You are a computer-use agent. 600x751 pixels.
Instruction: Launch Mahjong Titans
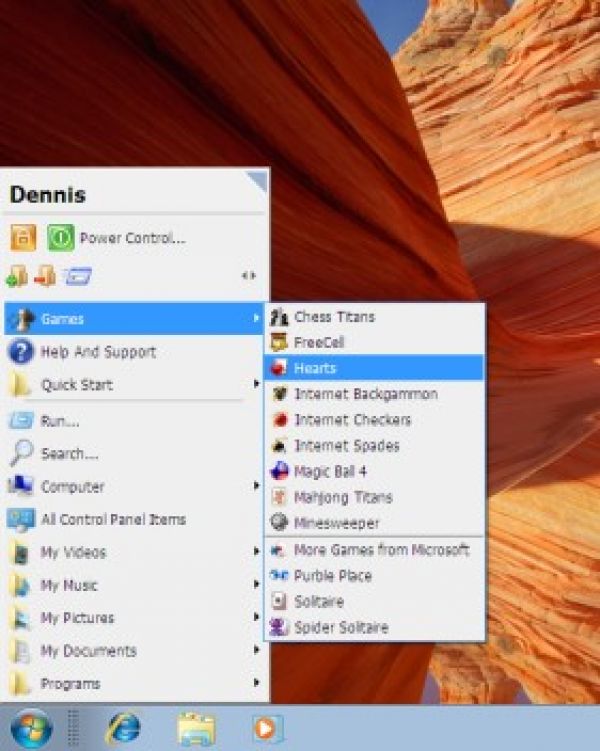pos(374,497)
